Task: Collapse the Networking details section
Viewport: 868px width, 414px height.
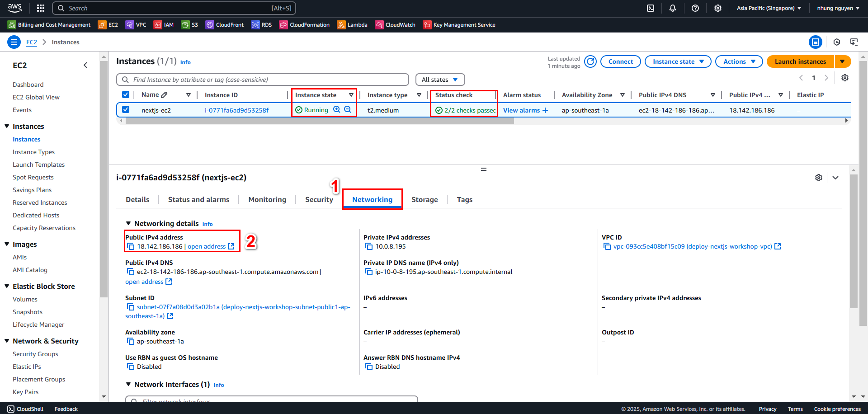Action: coord(128,223)
